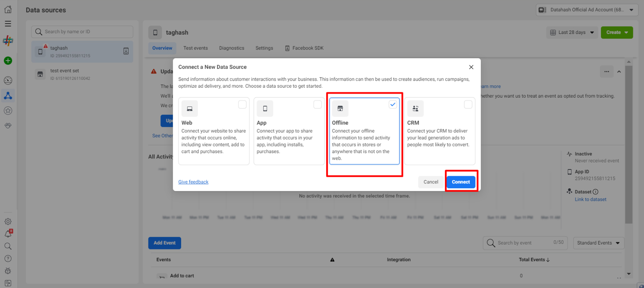
Task: Uncheck the Offline data source checkbox
Action: click(393, 104)
